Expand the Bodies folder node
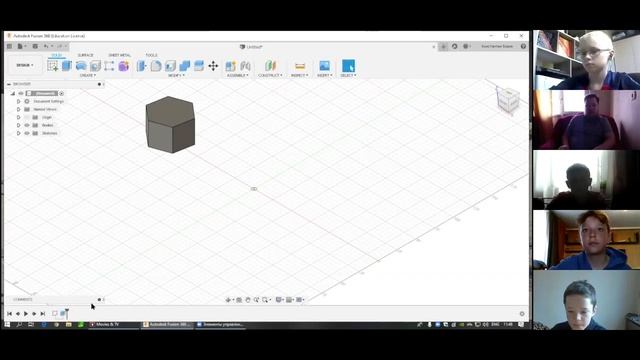Screen dimensions: 640x360 pos(18,125)
